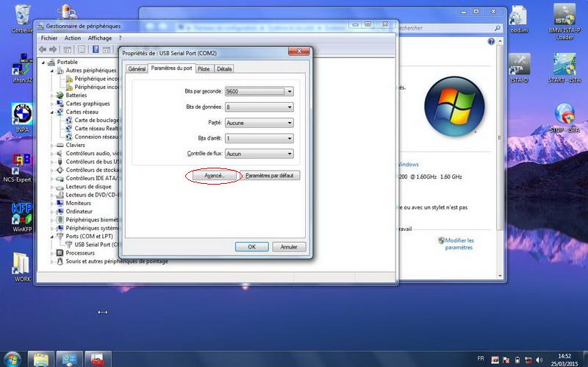
Task: Open Windows Explorer from the taskbar
Action: point(41,359)
